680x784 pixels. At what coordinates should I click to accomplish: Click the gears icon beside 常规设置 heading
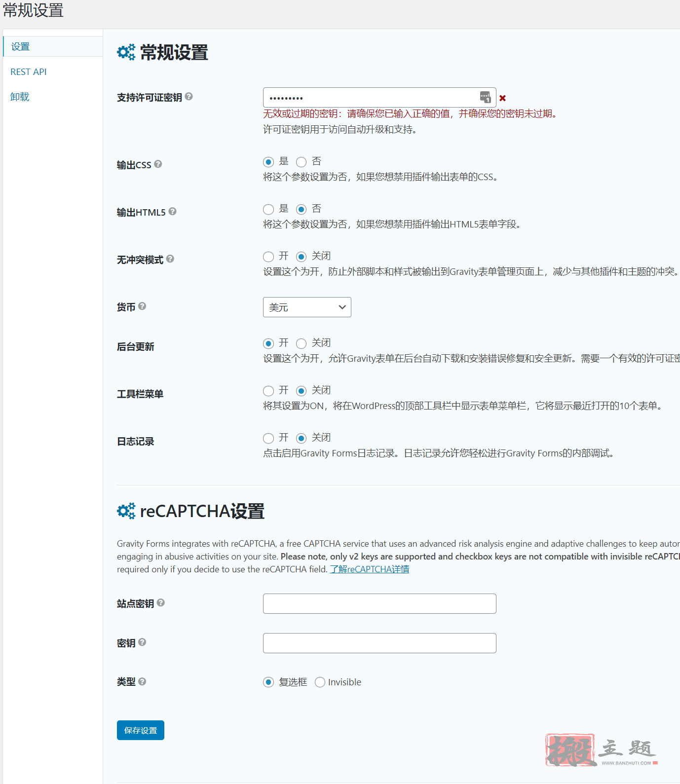pyautogui.click(x=126, y=52)
